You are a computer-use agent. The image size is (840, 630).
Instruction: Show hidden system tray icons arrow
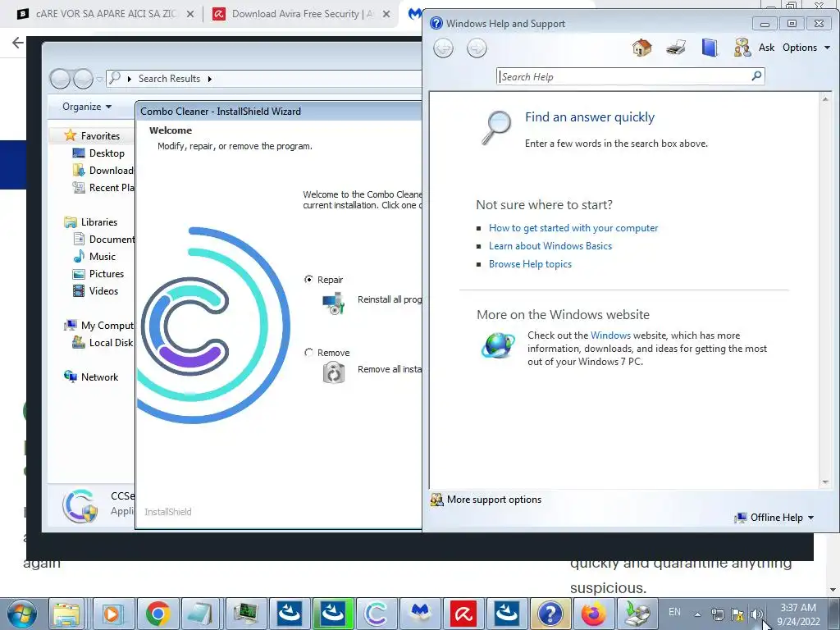pyautogui.click(x=697, y=614)
